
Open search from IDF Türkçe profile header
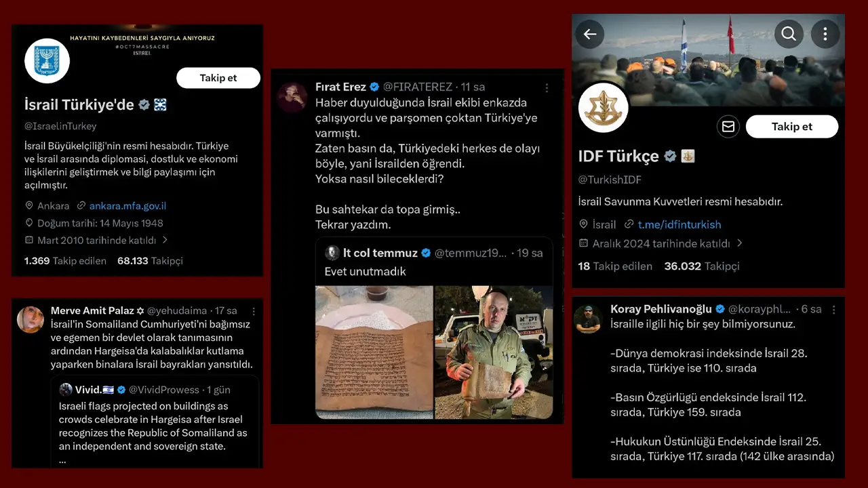(x=789, y=34)
